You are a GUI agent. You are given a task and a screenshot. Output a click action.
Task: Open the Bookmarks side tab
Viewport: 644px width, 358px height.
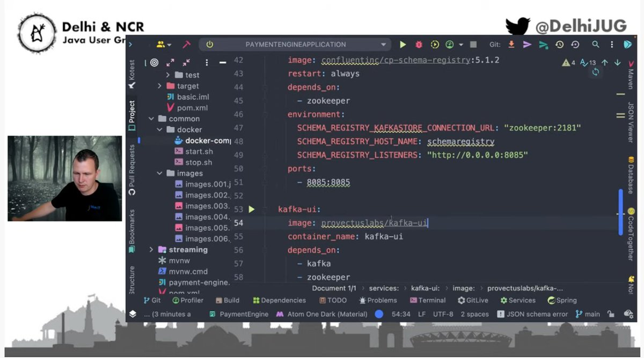click(132, 230)
